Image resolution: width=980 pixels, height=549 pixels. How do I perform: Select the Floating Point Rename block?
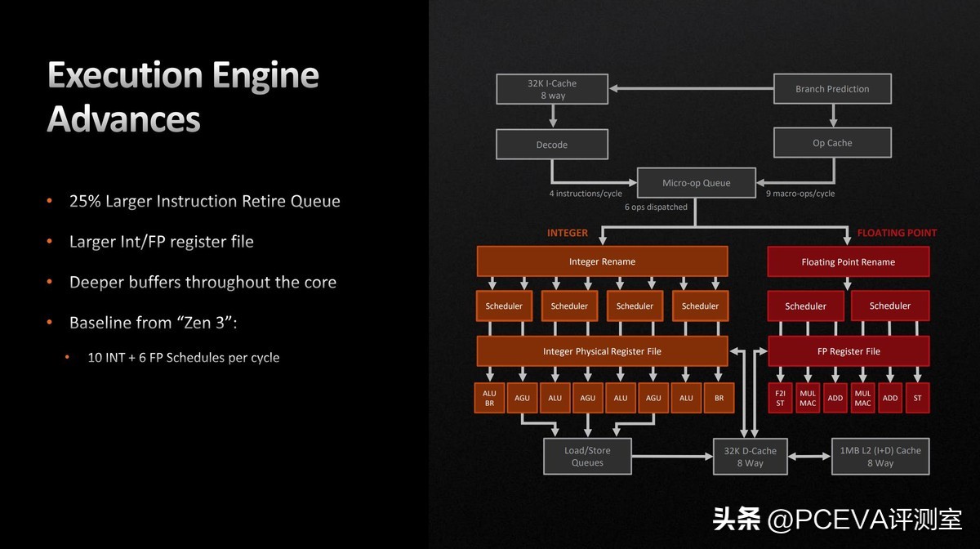(x=848, y=261)
